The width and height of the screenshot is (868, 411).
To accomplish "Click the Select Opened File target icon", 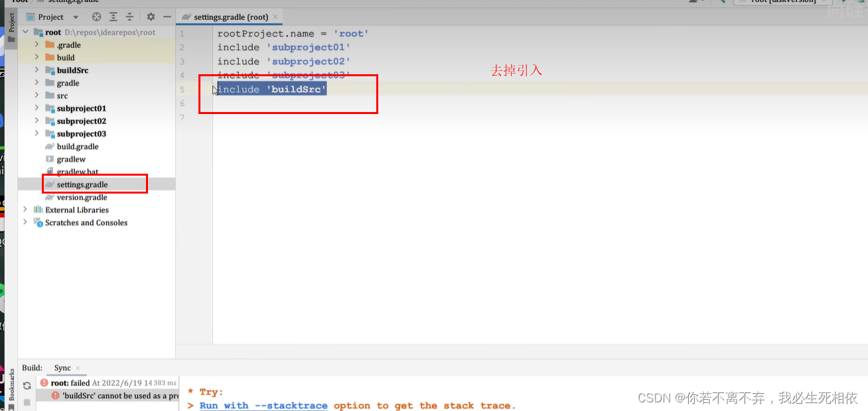I will (97, 17).
